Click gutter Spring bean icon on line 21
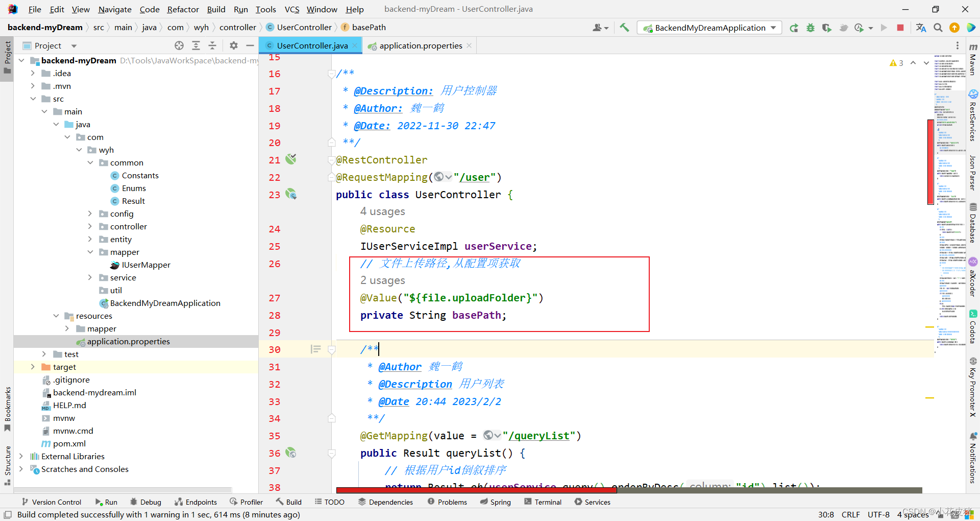Image resolution: width=980 pixels, height=521 pixels. (291, 159)
